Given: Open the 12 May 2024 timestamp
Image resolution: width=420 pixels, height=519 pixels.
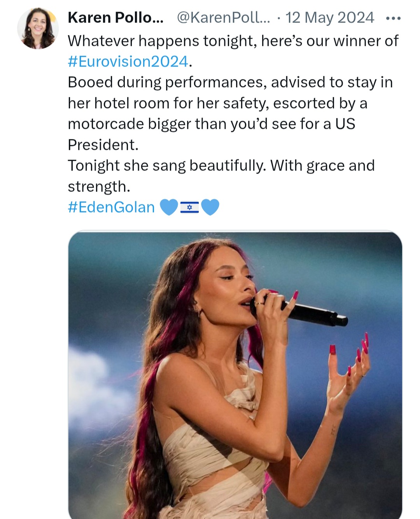Looking at the screenshot, I should [x=330, y=18].
